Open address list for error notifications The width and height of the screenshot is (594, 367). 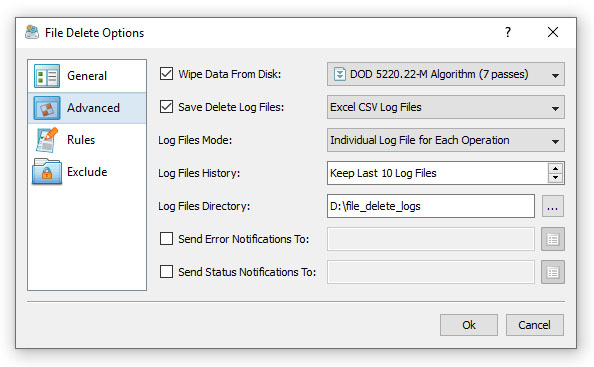(x=553, y=239)
